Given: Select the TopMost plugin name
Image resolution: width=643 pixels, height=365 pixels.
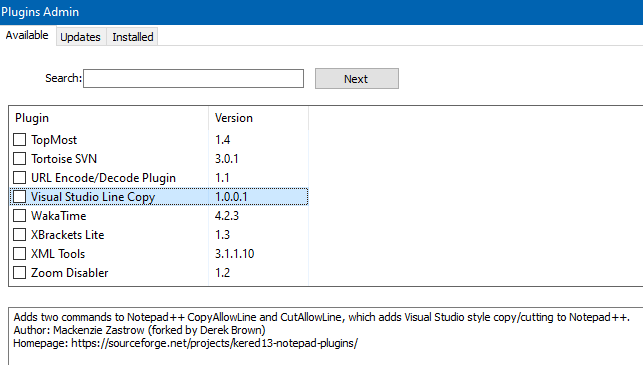Looking at the screenshot, I should (54, 140).
